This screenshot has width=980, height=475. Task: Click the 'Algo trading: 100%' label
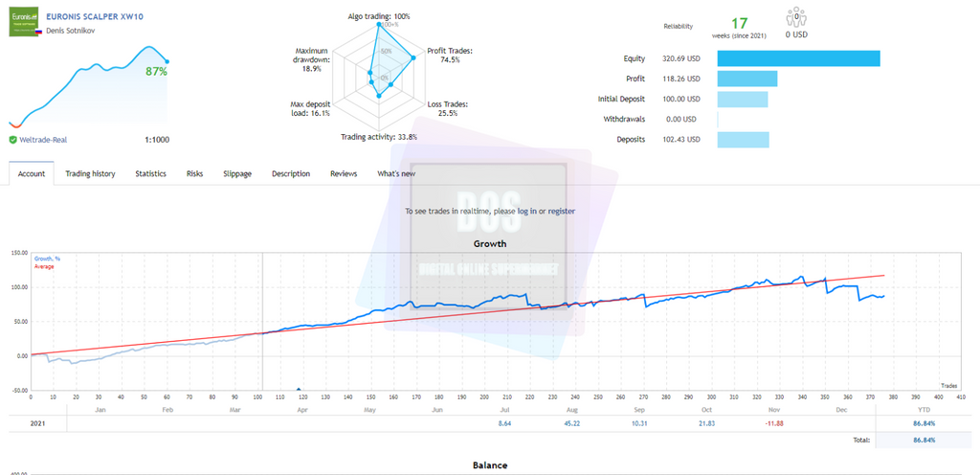point(379,16)
